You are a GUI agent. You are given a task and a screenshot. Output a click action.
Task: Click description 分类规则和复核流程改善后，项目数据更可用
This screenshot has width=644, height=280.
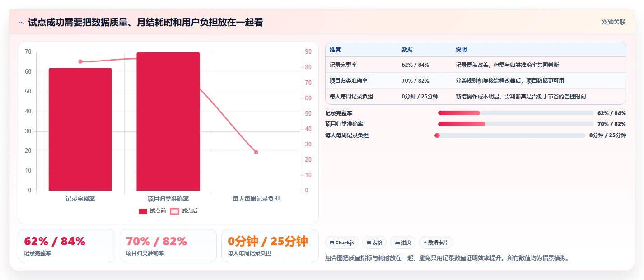[x=510, y=81]
